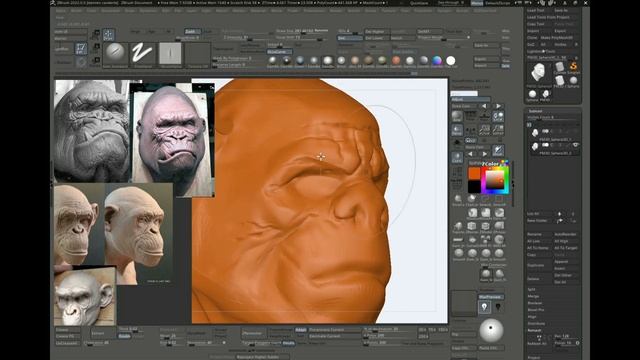Open the alpha thumbnail selector
Viewport: 640px width, 360px height.
[x=170, y=54]
